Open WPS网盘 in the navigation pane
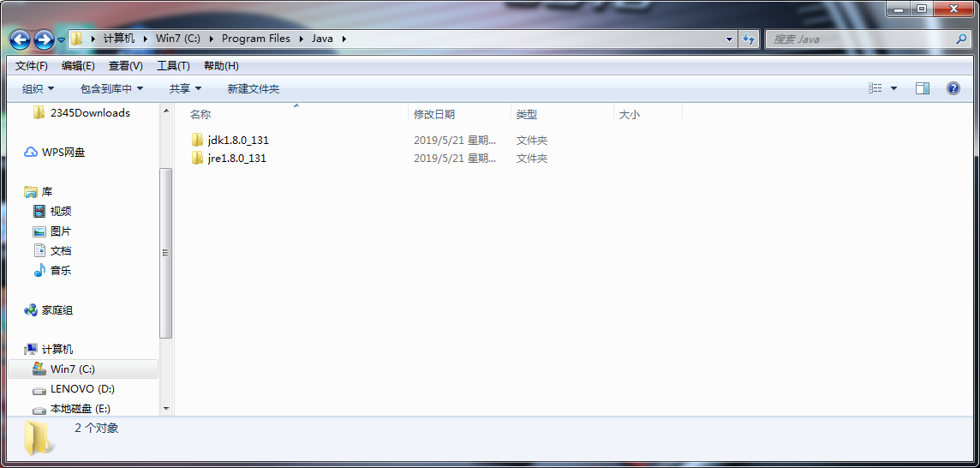This screenshot has width=980, height=468. (63, 152)
